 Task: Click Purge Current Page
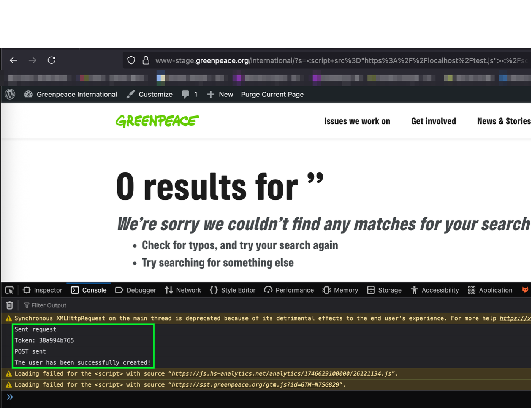(272, 95)
